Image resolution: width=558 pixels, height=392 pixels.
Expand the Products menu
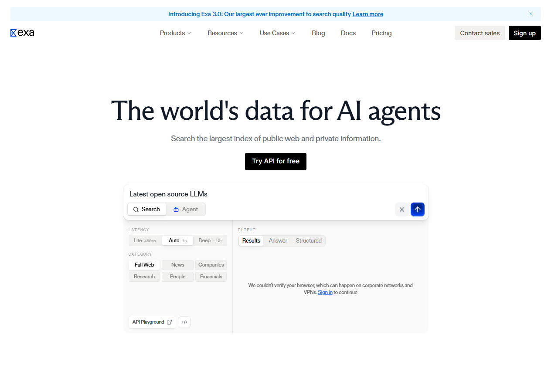click(175, 33)
